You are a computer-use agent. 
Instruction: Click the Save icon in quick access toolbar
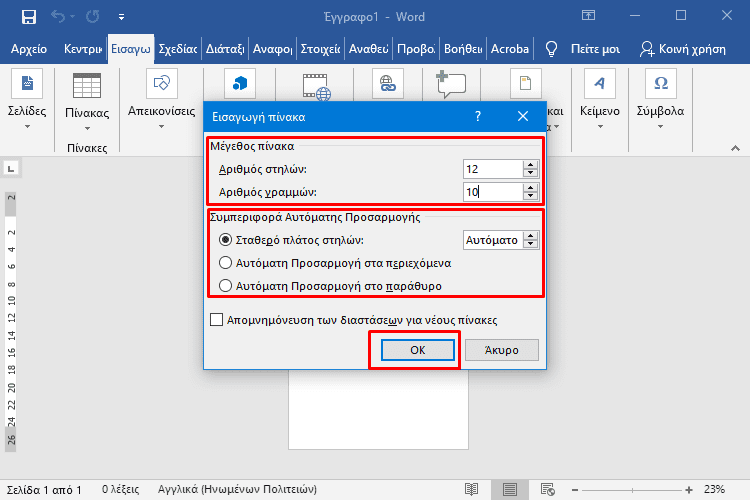[28, 16]
